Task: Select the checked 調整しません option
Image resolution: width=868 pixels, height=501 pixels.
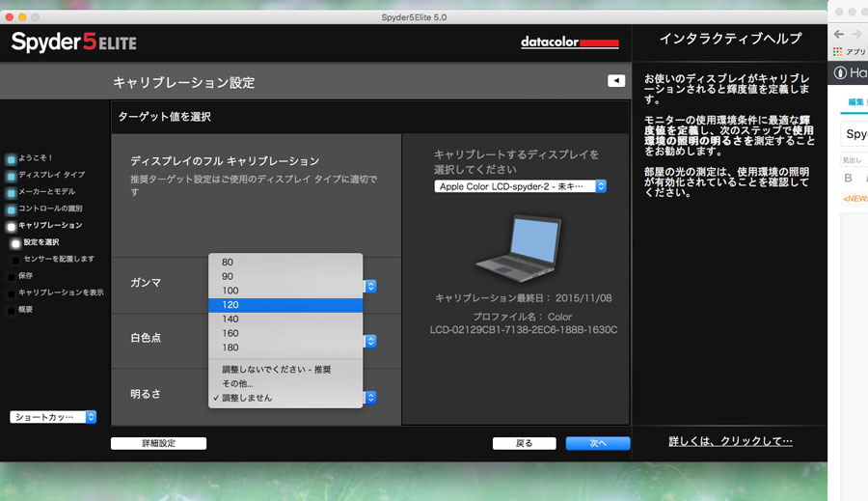Action: click(x=285, y=398)
